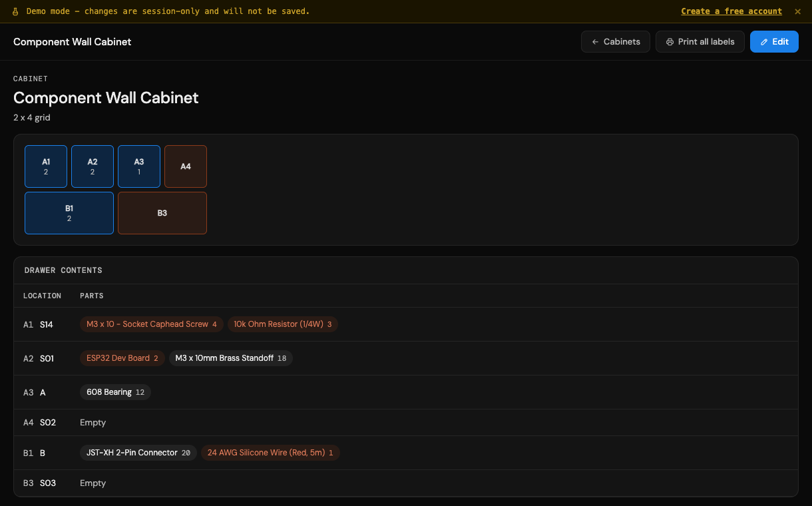
Task: Go back to Cabinets
Action: (x=616, y=41)
